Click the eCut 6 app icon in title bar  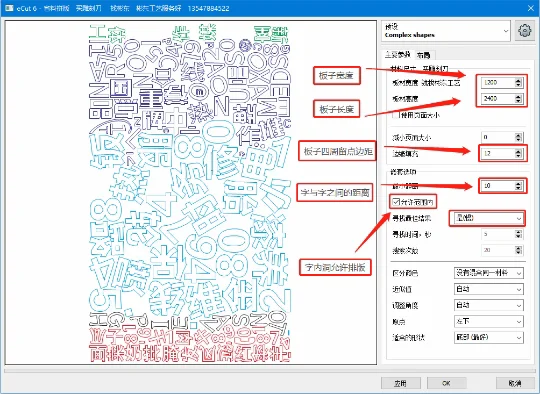click(9, 8)
